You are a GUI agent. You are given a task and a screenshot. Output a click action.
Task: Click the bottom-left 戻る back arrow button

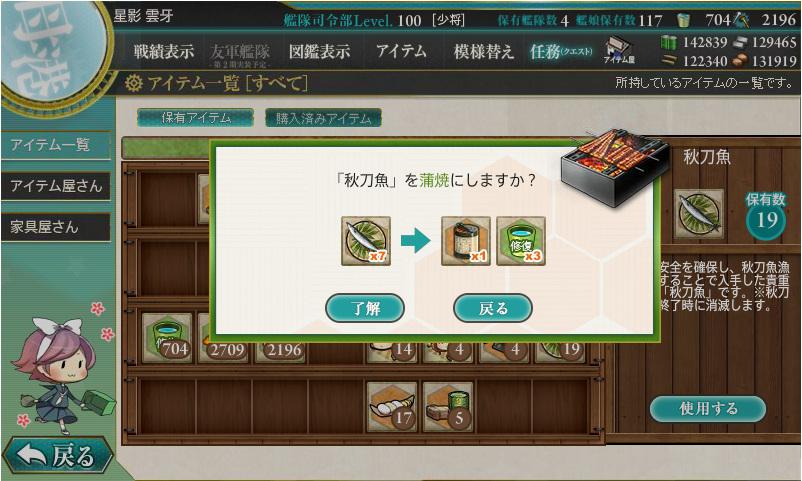point(57,455)
